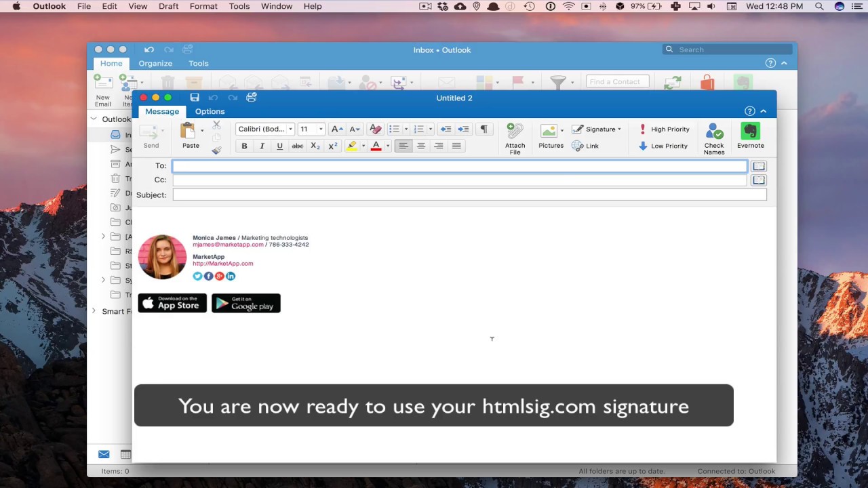Image resolution: width=868 pixels, height=488 pixels.
Task: Click the Search field in Inbox window
Action: pos(727,49)
